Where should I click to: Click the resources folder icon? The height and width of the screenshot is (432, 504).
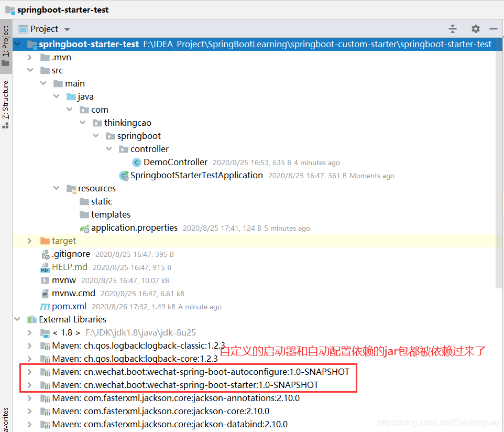[x=71, y=189]
